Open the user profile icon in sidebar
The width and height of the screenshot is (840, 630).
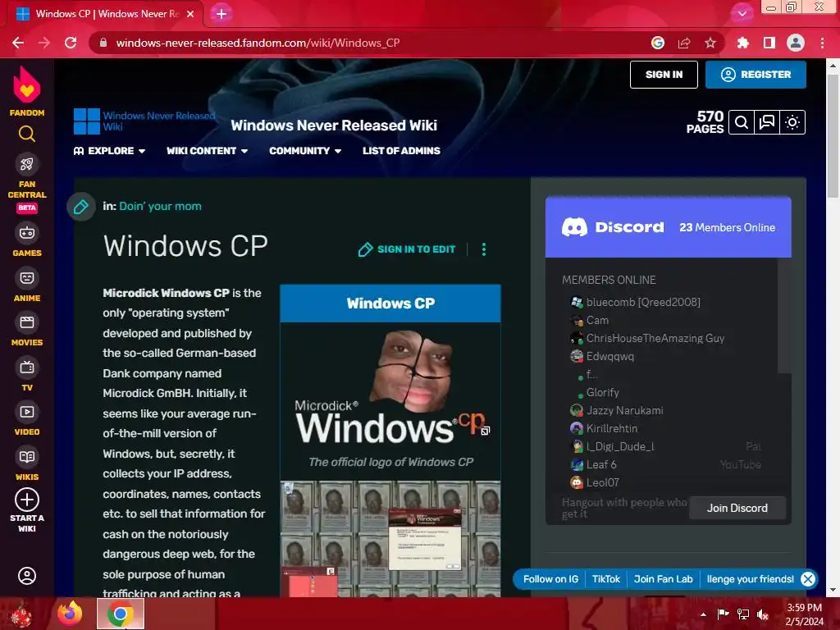coord(27,576)
